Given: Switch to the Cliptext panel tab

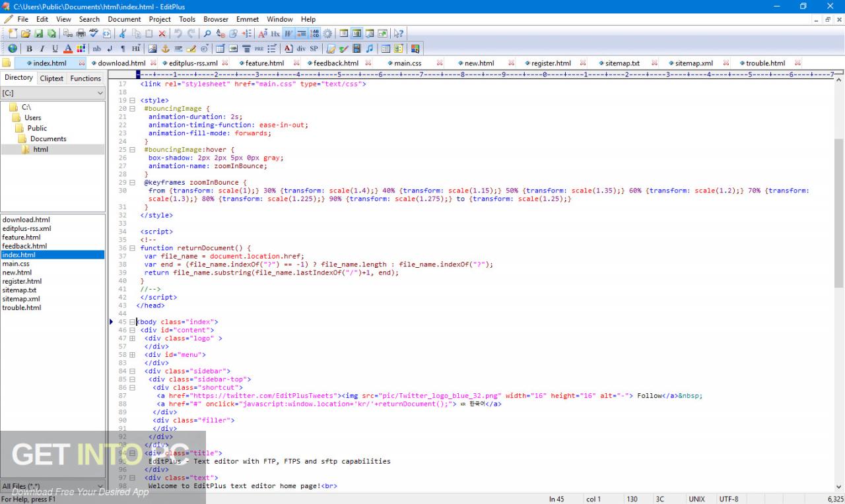Looking at the screenshot, I should tap(51, 78).
